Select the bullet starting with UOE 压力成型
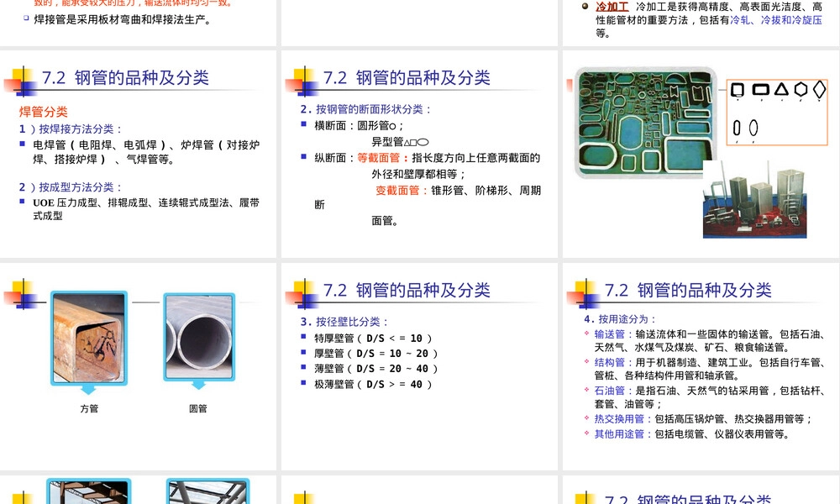Viewport: 840px width, 504px height. coord(146,209)
